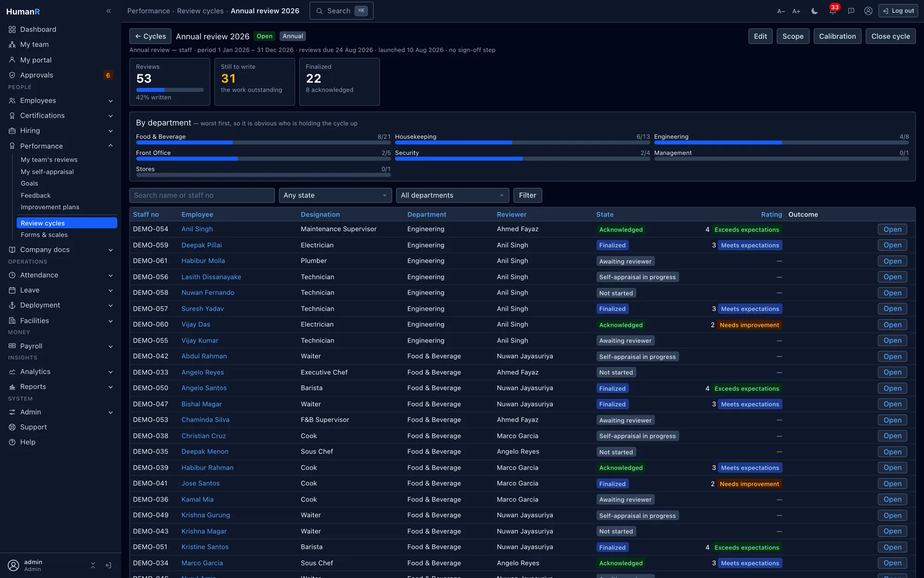This screenshot has width=924, height=578.
Task: Open review for DEMO-060 Vijay Das
Action: click(892, 325)
